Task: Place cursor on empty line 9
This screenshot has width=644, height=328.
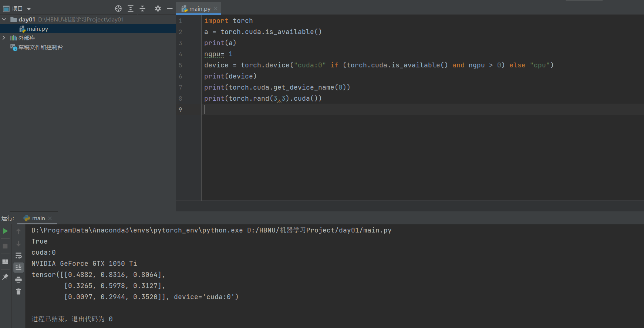Action: [x=422, y=109]
